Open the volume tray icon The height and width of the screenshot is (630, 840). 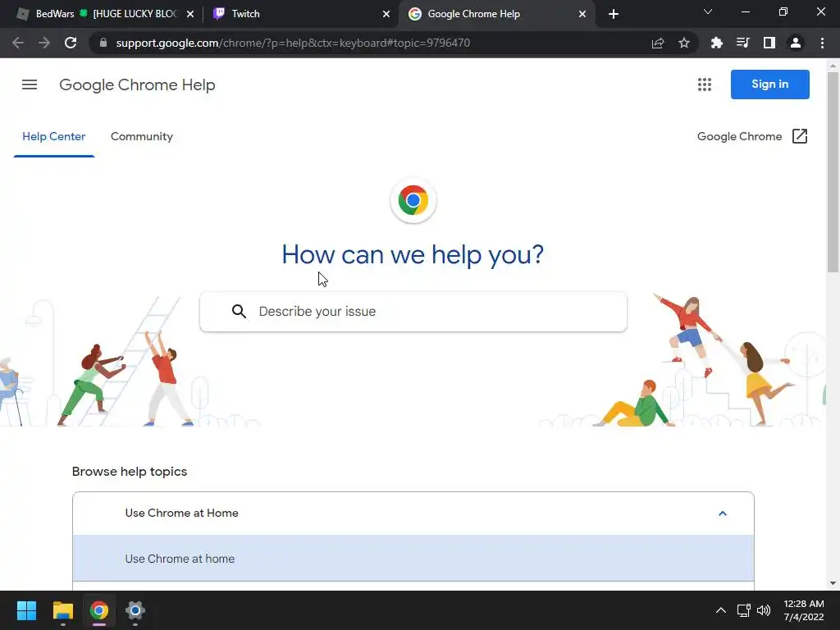tap(764, 610)
